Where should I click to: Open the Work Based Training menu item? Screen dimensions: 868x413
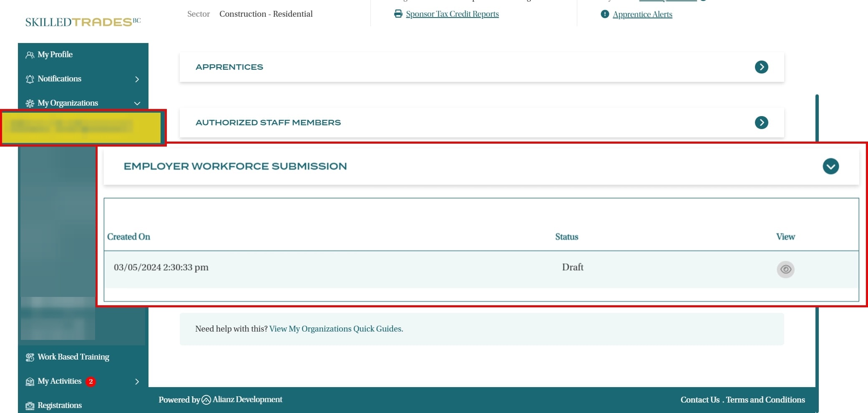pos(73,357)
